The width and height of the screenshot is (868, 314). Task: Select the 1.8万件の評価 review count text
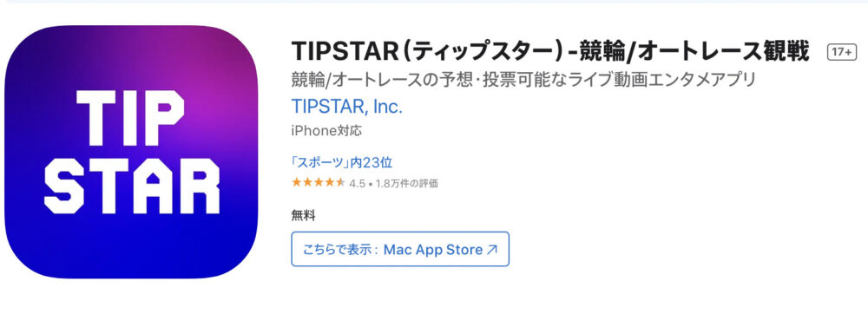click(x=406, y=184)
